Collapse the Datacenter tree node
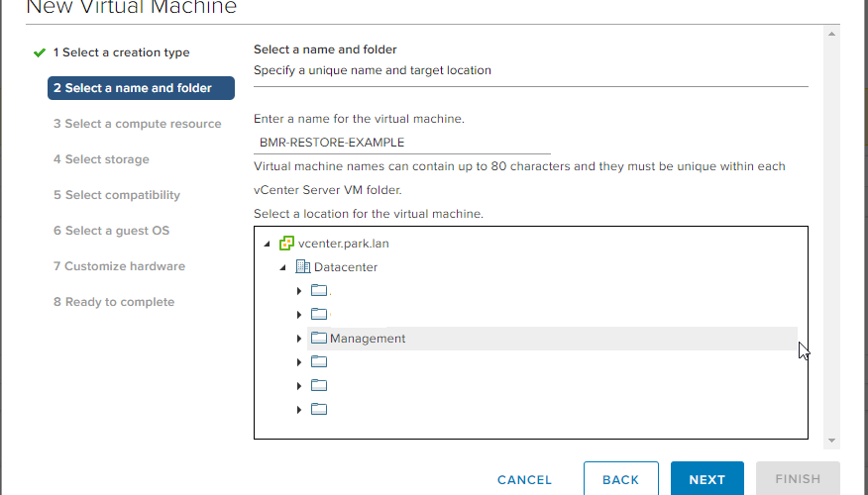This screenshot has width=868, height=495. pyautogui.click(x=282, y=267)
